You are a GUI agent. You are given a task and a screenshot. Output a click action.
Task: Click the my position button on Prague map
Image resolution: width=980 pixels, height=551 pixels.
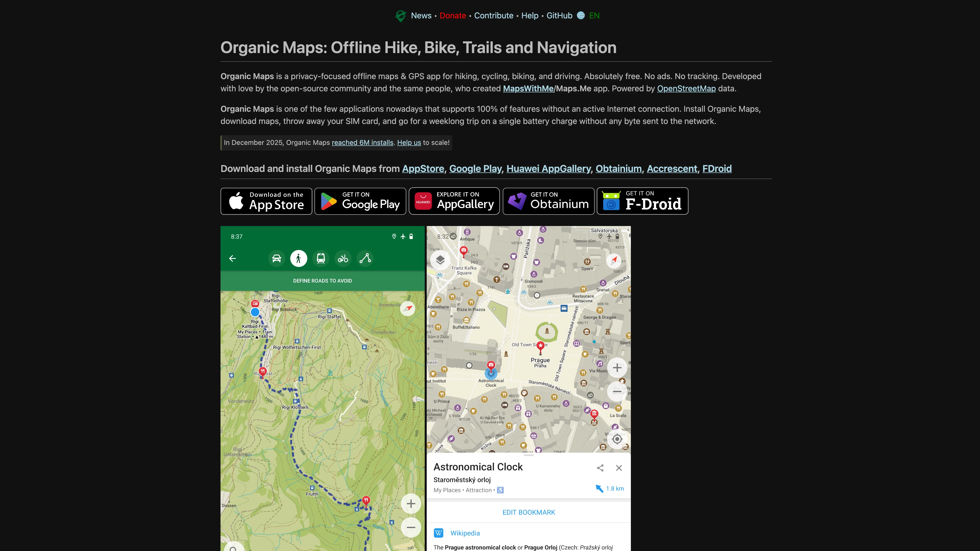[617, 439]
